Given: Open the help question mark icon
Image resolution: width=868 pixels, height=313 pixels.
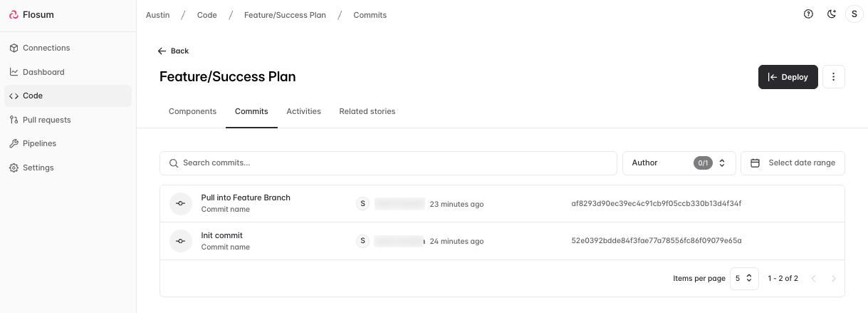Looking at the screenshot, I should pos(808,14).
